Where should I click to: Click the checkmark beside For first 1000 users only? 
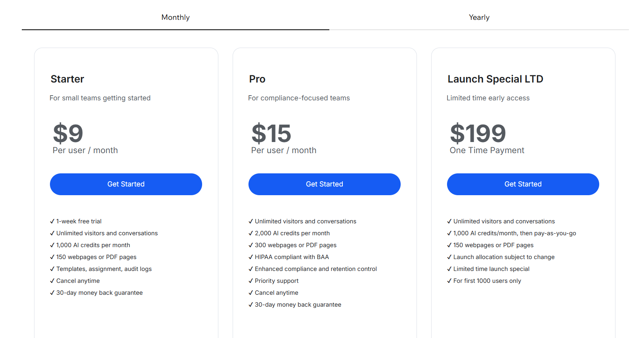coord(449,281)
